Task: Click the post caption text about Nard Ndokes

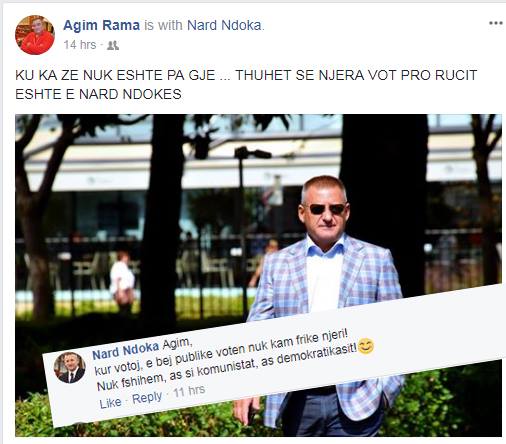Action: [x=246, y=85]
